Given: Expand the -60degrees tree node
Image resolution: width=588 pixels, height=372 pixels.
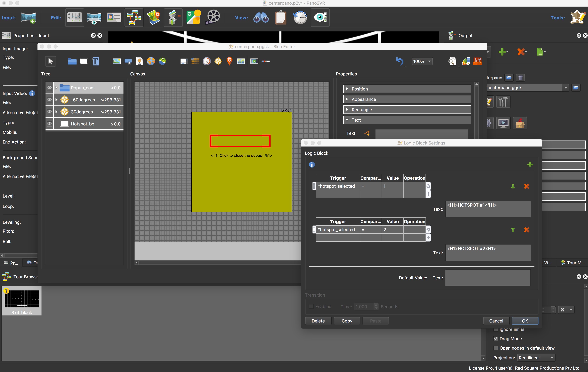Looking at the screenshot, I should [56, 100].
